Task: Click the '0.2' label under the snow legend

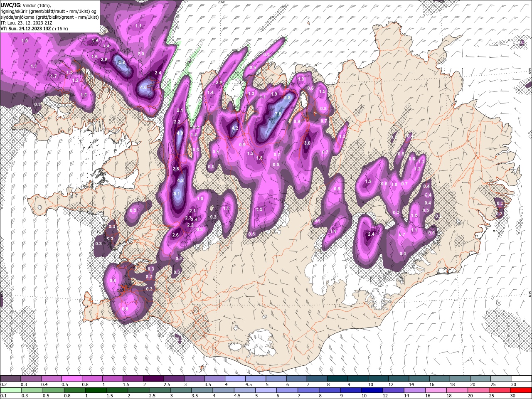Action: point(4,384)
